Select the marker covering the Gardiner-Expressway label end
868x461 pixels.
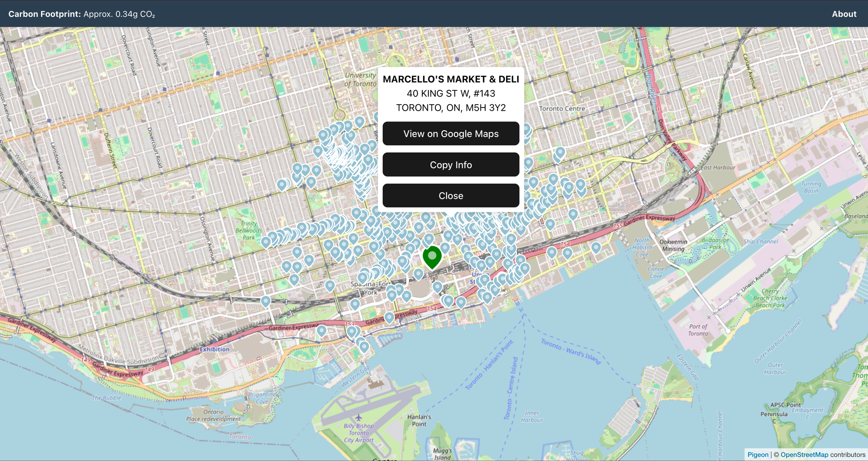[322, 331]
